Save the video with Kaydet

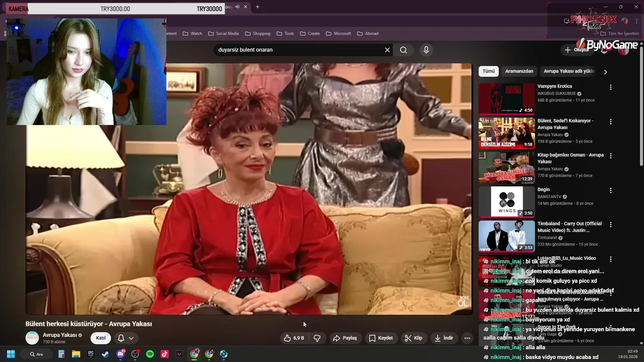(x=381, y=338)
